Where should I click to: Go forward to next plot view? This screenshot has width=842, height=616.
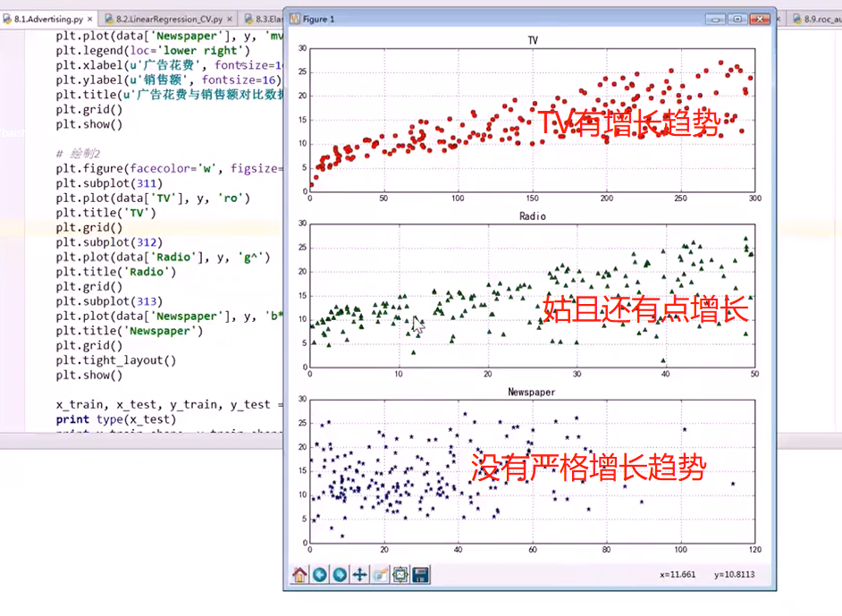pyautogui.click(x=340, y=575)
